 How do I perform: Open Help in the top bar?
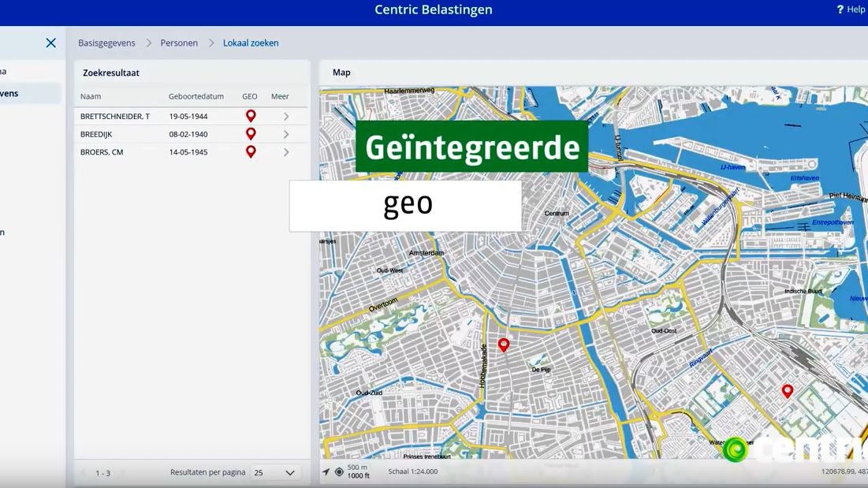(852, 9)
